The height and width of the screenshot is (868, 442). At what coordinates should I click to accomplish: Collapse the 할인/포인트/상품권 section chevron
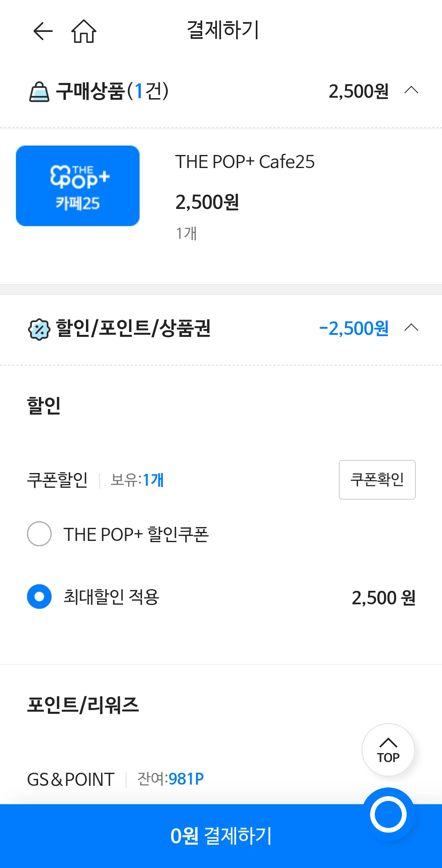(411, 327)
